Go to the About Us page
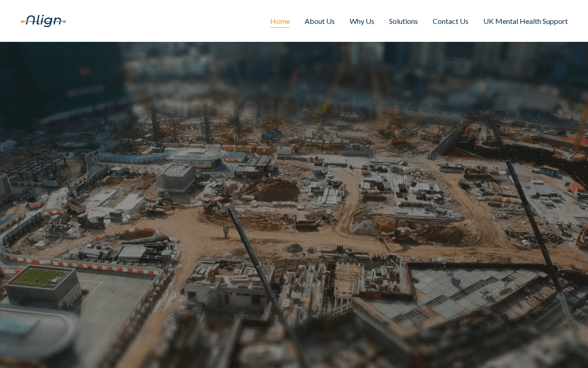588x368 pixels. click(320, 21)
